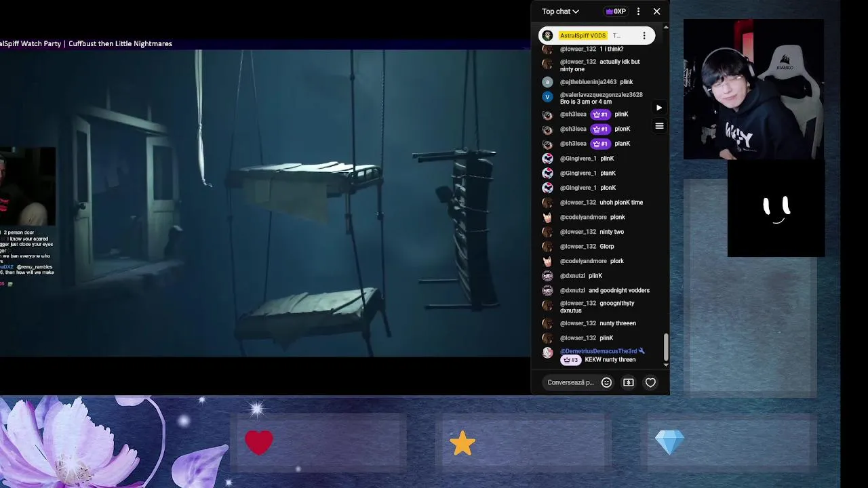Click DemetriusDemacusThe3rd profile avatar

tap(547, 353)
